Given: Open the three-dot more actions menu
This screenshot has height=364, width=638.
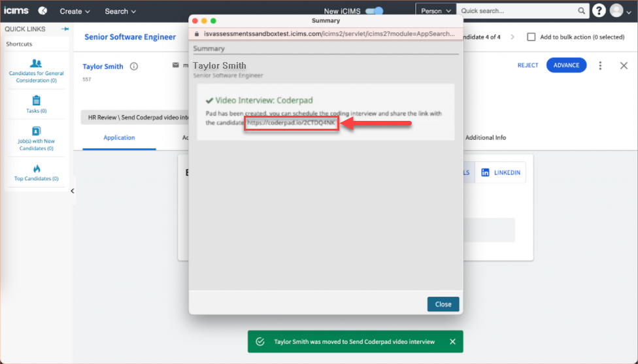Looking at the screenshot, I should 600,65.
